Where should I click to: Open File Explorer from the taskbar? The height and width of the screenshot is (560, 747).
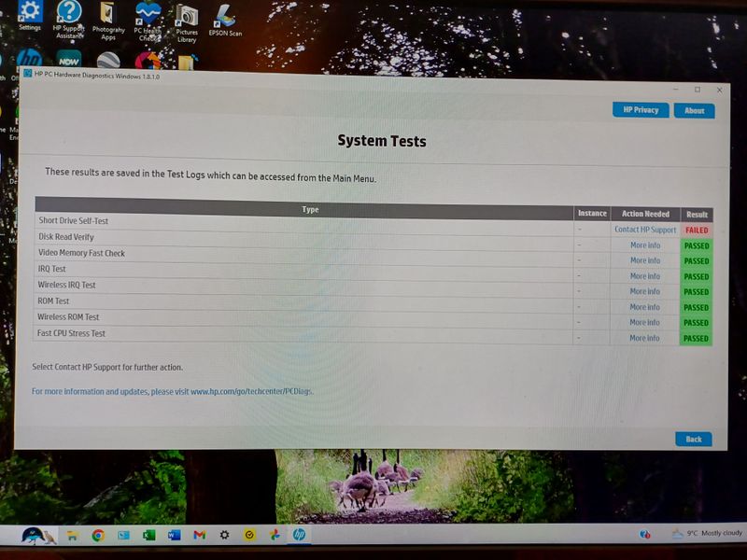tap(73, 536)
